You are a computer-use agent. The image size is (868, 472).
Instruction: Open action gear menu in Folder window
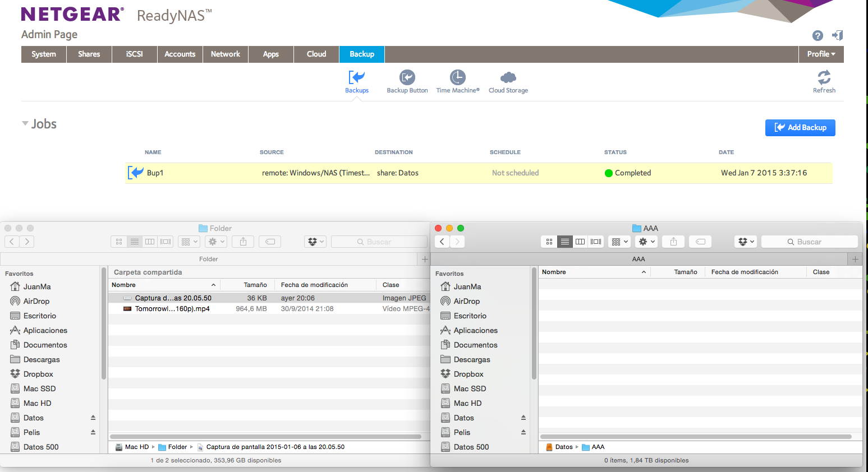(216, 242)
